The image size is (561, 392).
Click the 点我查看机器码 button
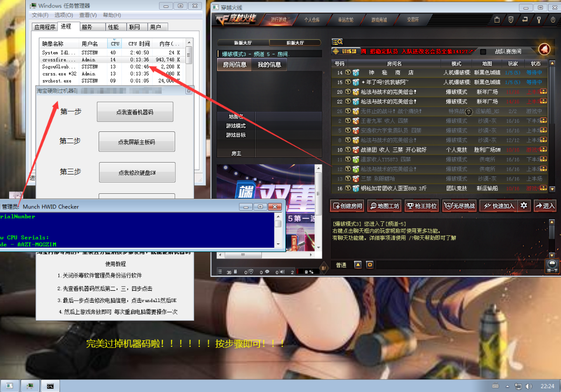click(135, 112)
